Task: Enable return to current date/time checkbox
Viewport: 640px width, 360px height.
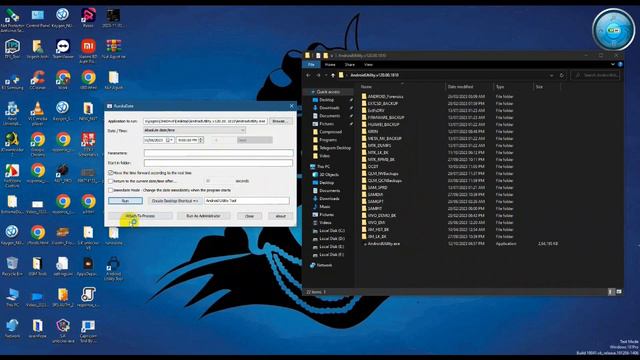Action: point(111,181)
